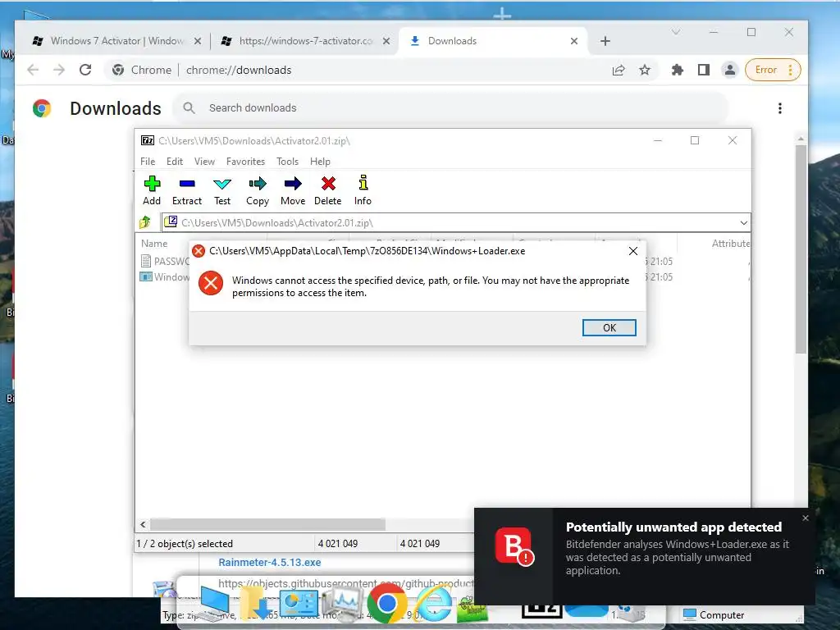Go back in Chrome
Screen dimensions: 840x630
33,70
